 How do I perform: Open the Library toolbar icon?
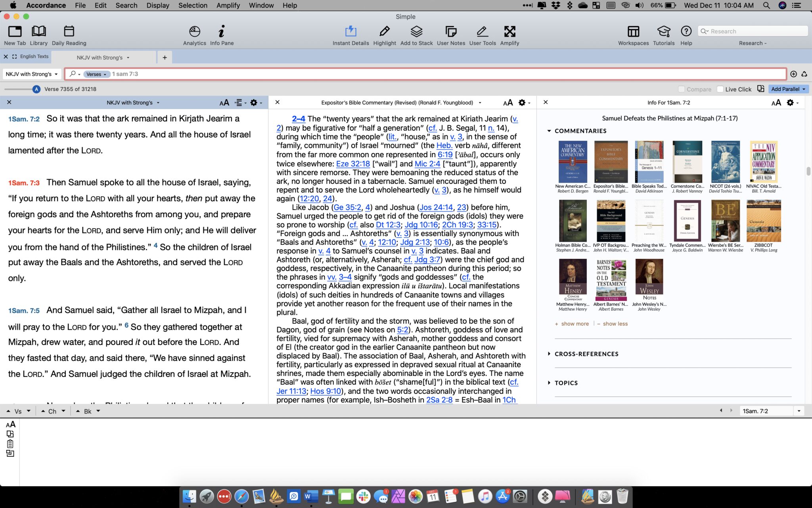click(38, 32)
